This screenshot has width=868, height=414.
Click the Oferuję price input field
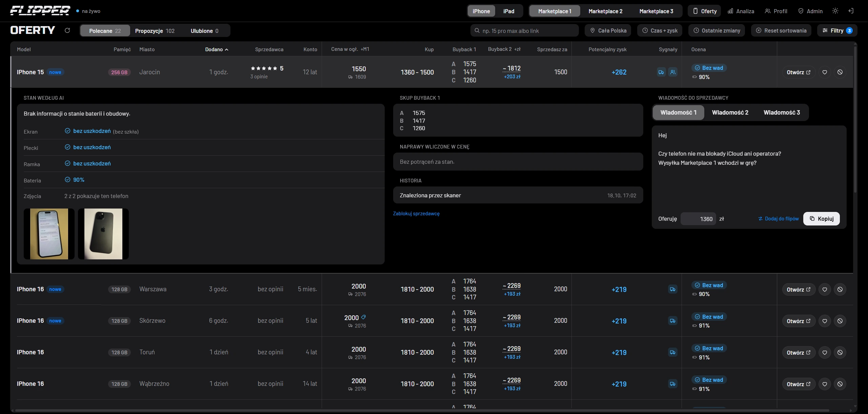point(698,219)
